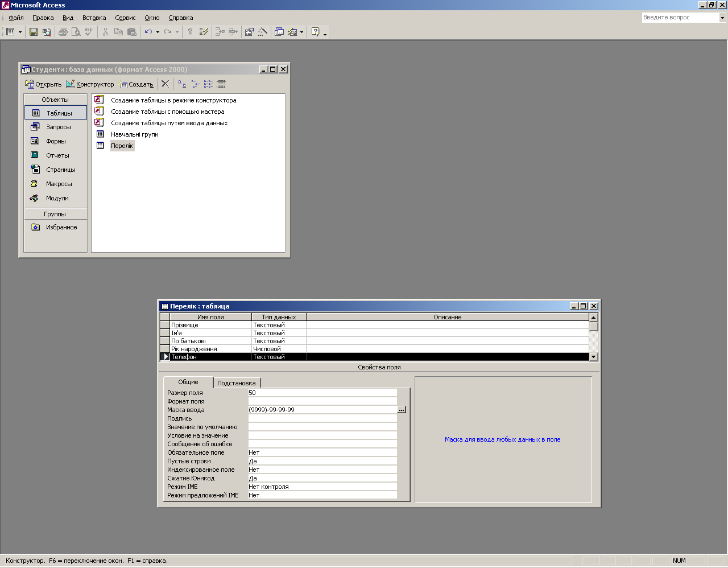Click the New Object icon
The width and height of the screenshot is (728, 568).
coord(292,32)
